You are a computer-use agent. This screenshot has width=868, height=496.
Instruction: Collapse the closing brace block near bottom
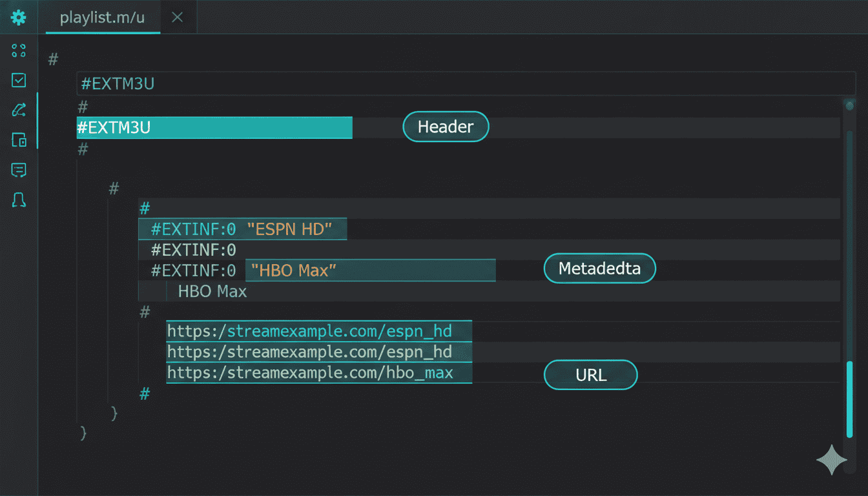(83, 433)
